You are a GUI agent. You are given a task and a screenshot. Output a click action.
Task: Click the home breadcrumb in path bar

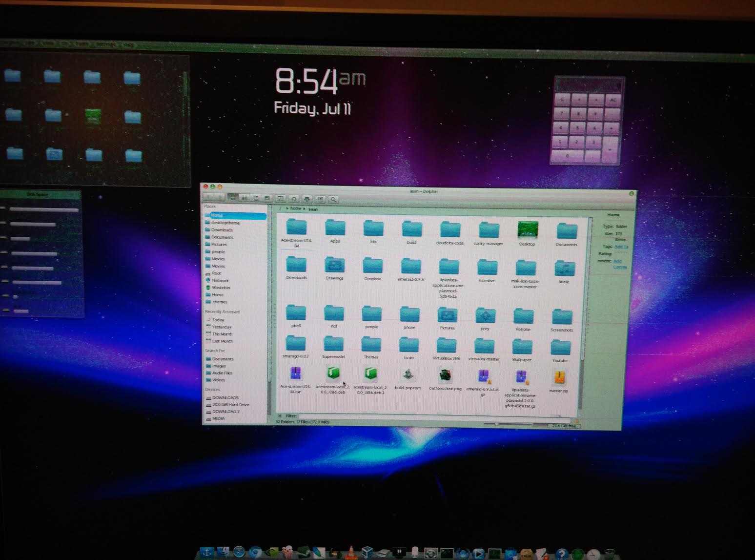click(296, 208)
